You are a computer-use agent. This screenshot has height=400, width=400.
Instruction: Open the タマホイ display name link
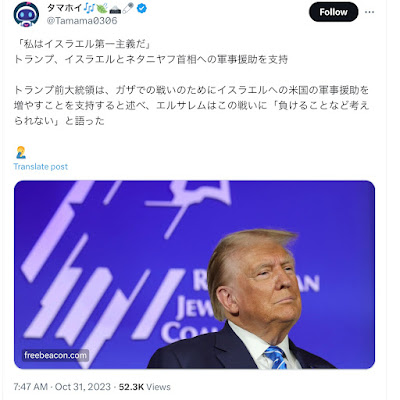[65, 9]
